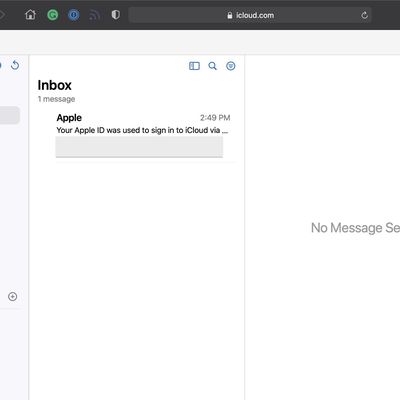Viewport: 400px width, 400px height.
Task: Open the blue 1Password extension icon
Action: coord(74,15)
